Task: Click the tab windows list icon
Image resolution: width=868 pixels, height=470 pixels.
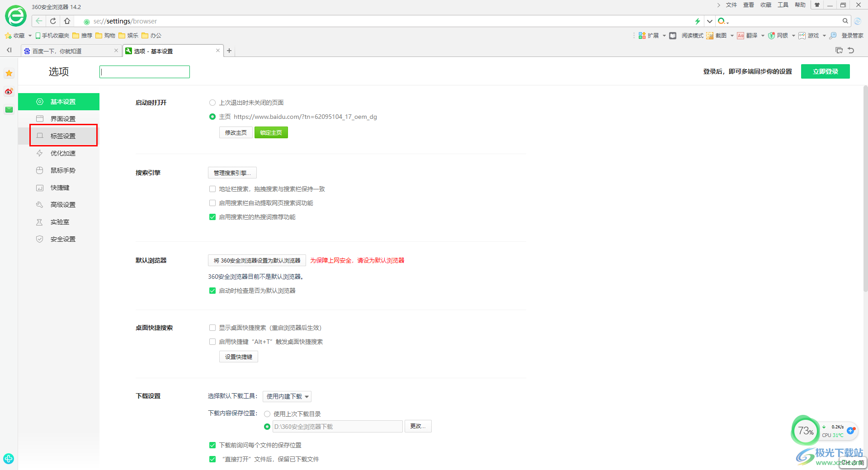Action: 839,50
